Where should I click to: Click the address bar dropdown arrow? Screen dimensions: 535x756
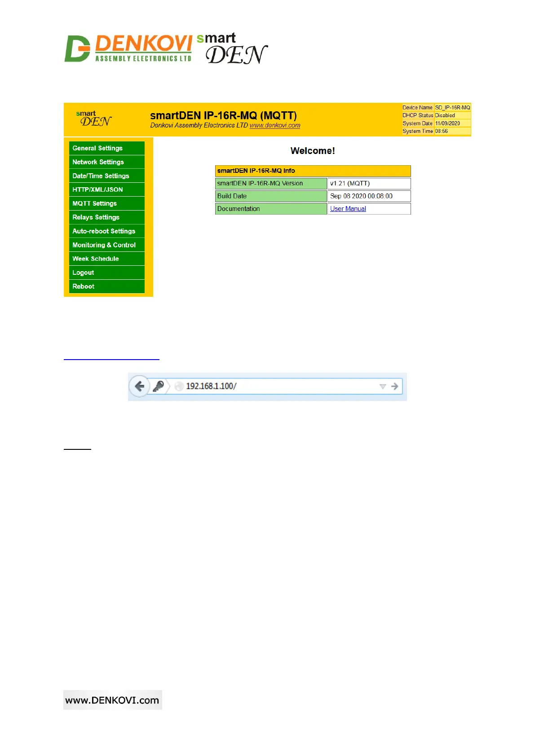tap(383, 387)
